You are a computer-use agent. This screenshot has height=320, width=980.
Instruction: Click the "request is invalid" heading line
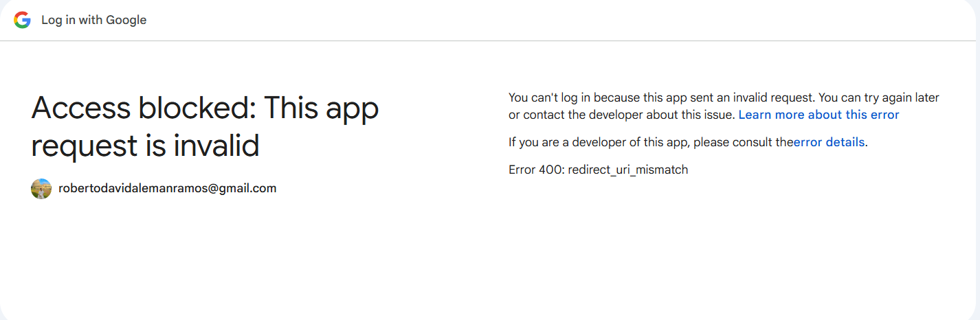click(x=145, y=146)
